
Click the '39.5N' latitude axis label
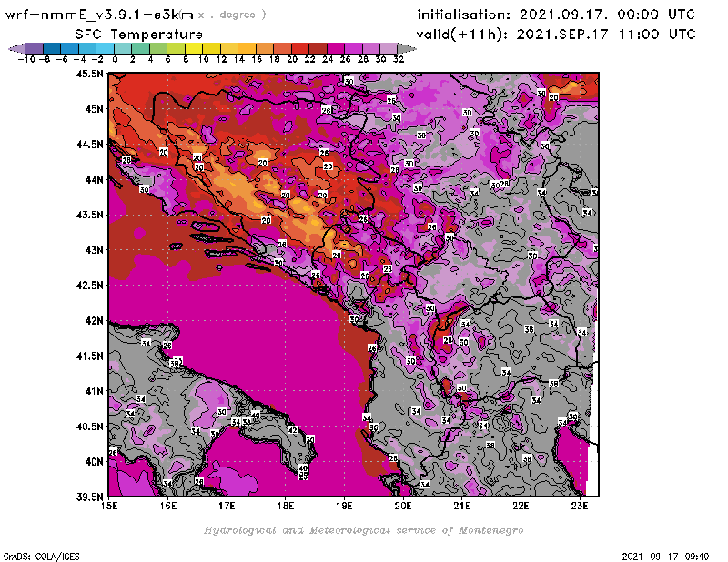pos(89,497)
